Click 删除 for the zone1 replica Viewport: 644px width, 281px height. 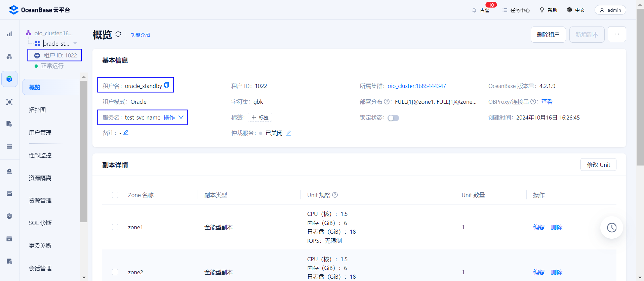[x=557, y=227]
